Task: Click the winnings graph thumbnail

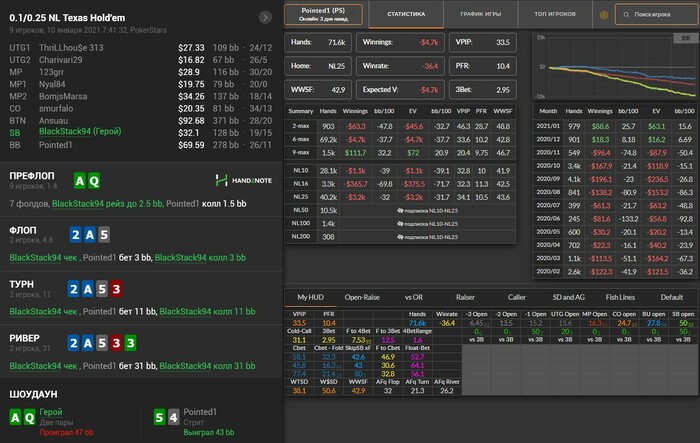Action: point(616,66)
